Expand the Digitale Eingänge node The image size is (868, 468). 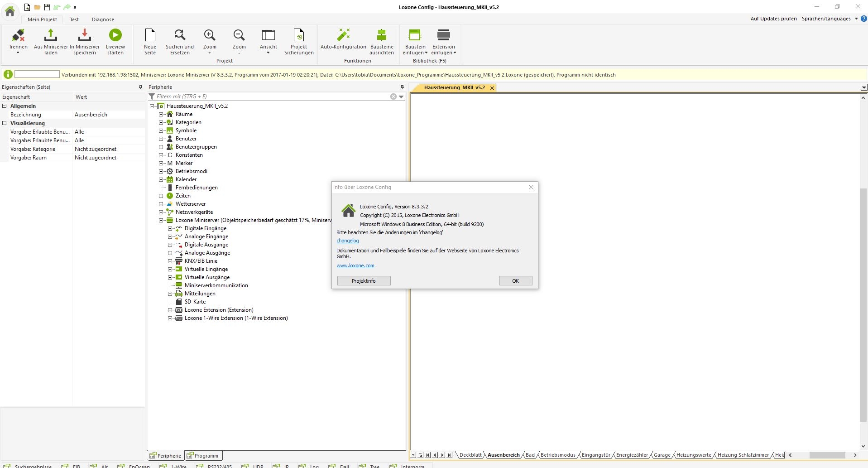[x=170, y=228]
